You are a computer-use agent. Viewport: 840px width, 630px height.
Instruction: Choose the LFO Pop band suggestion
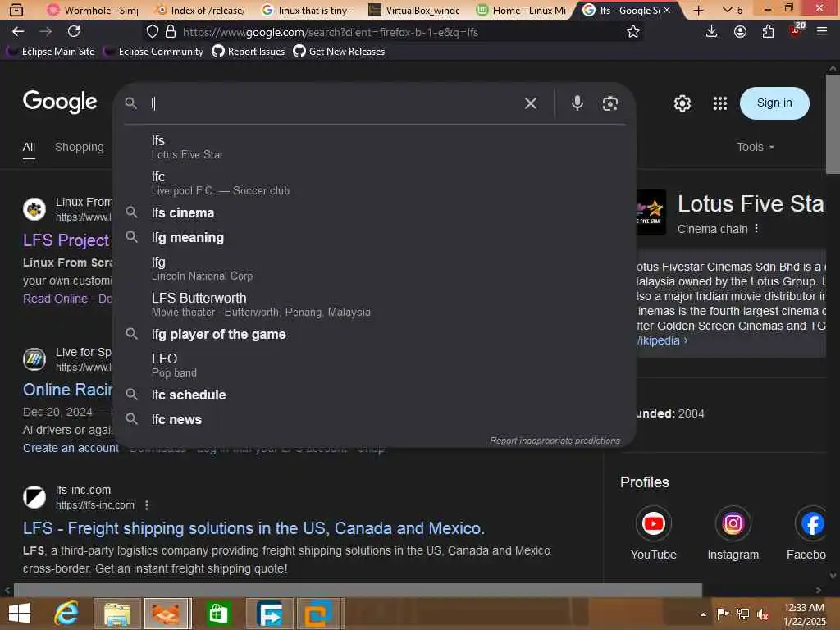(374, 365)
